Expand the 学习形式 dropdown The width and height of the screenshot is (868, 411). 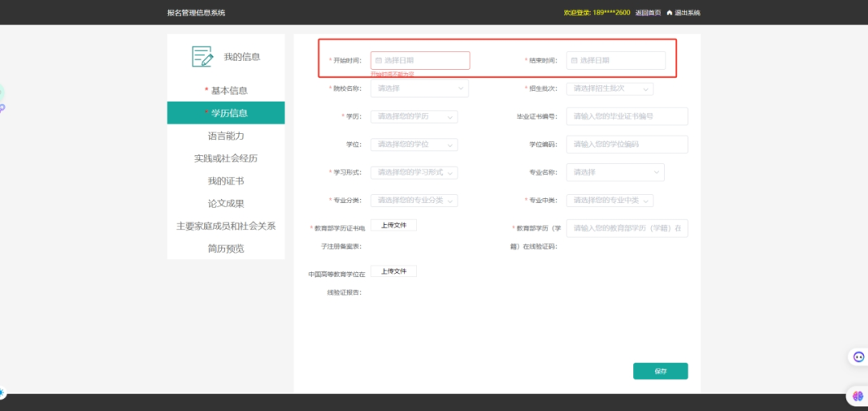pos(414,173)
